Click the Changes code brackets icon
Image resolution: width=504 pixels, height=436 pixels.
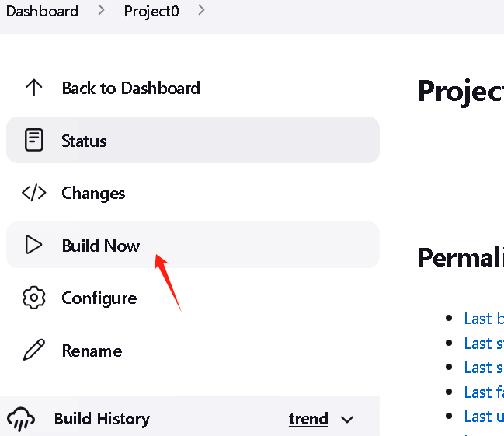[x=33, y=193]
